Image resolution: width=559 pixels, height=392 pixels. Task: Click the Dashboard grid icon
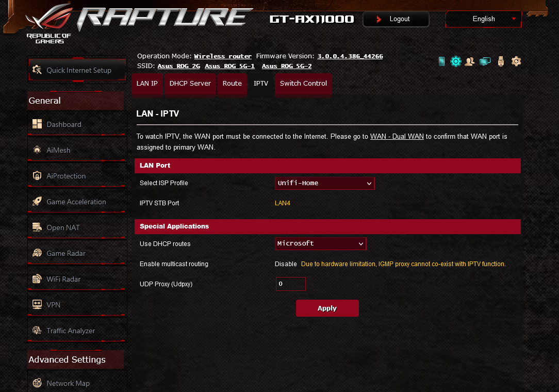coord(37,124)
